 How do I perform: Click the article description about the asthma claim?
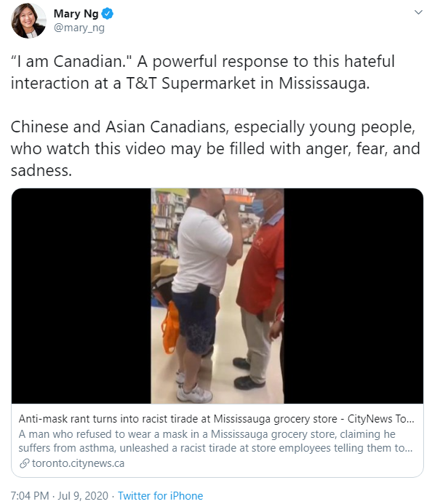(x=215, y=441)
